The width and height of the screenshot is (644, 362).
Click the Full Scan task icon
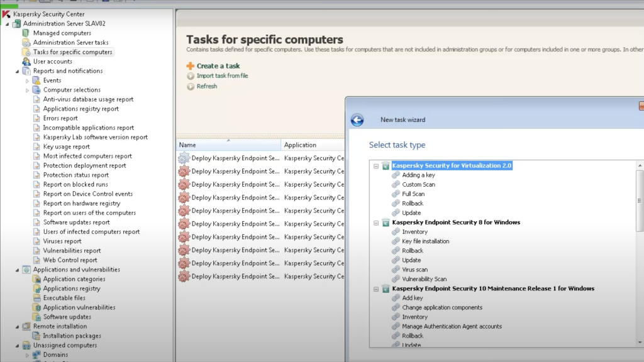396,194
